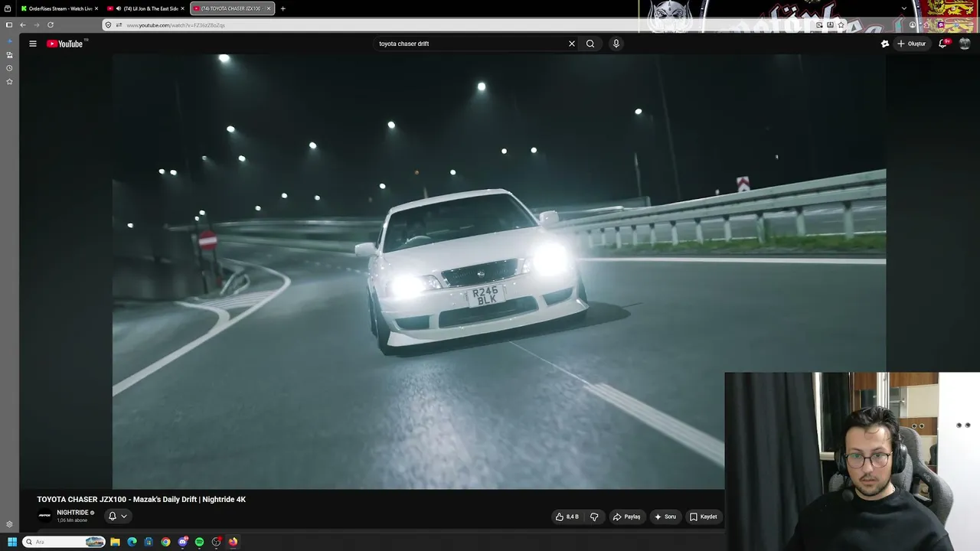Switch to the Lil Jon & The East Side tab

point(145,8)
